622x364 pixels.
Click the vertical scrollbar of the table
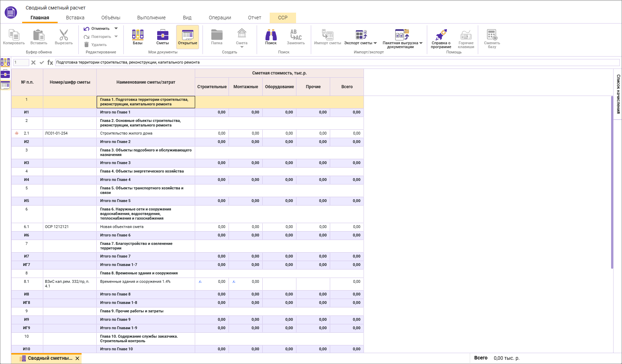click(612, 183)
